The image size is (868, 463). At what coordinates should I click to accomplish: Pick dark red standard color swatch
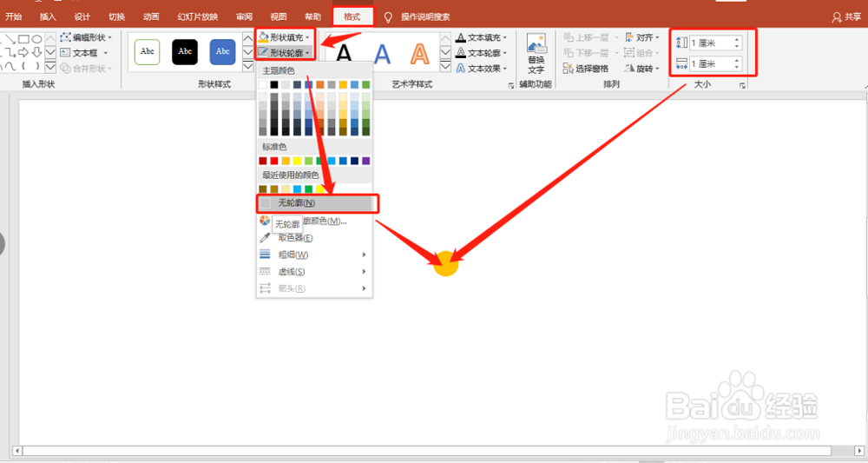pos(263,161)
